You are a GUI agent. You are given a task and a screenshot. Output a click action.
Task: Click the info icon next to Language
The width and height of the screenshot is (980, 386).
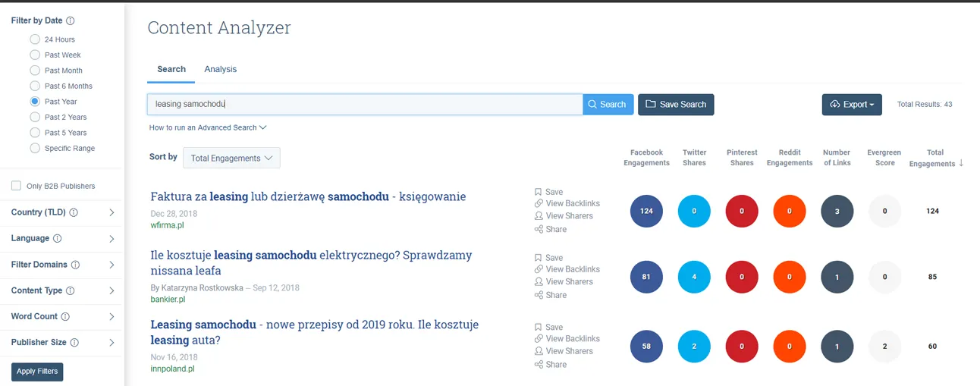click(58, 238)
